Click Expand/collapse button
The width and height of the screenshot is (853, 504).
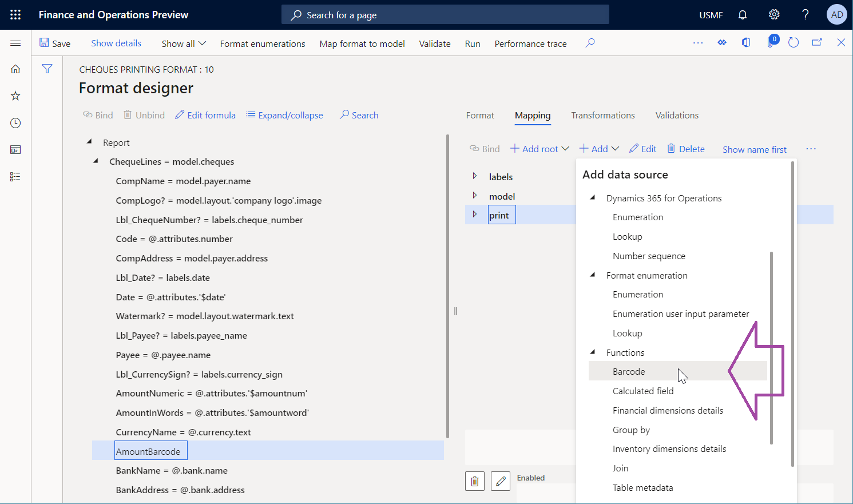[x=284, y=115]
